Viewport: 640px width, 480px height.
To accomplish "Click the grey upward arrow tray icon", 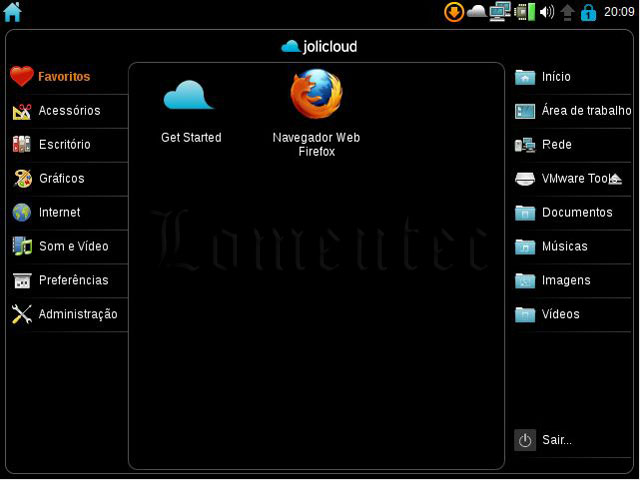I will point(567,12).
